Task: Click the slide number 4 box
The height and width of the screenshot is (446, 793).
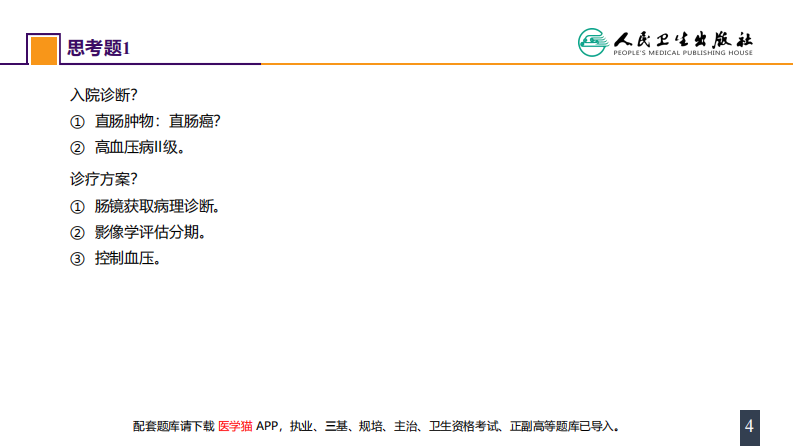Action: pyautogui.click(x=750, y=428)
